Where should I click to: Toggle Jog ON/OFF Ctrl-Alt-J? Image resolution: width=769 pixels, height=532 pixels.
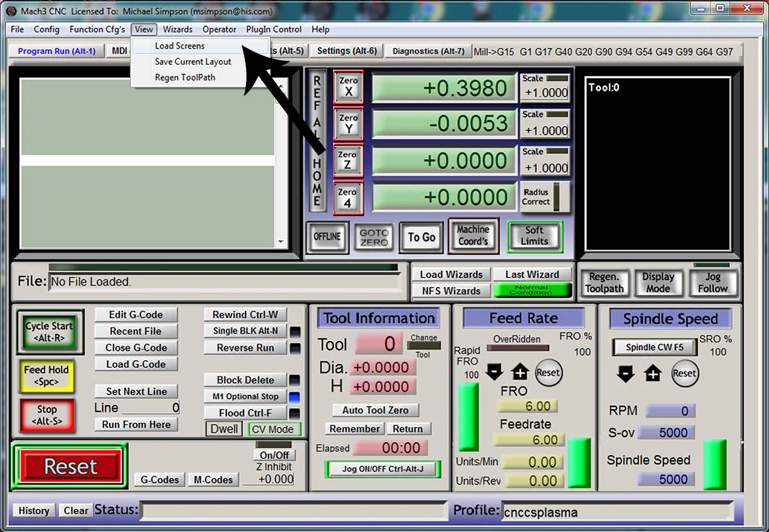383,469
